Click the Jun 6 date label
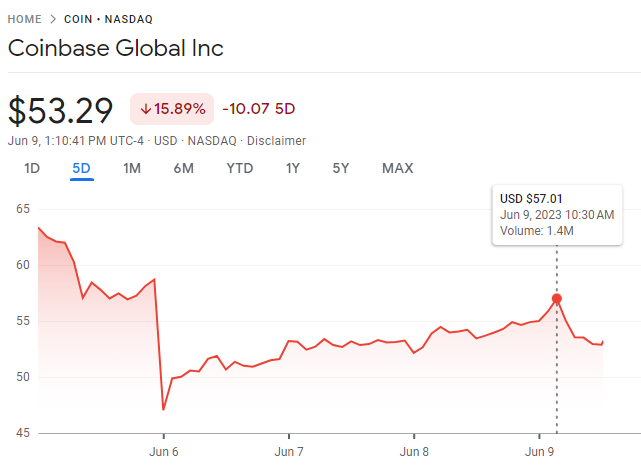The height and width of the screenshot is (471, 641). coord(163,451)
